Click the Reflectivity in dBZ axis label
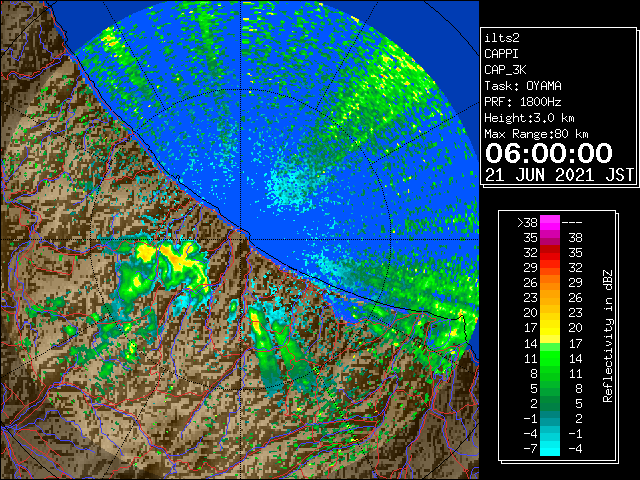Image resolution: width=640 pixels, height=480 pixels. coord(608,336)
